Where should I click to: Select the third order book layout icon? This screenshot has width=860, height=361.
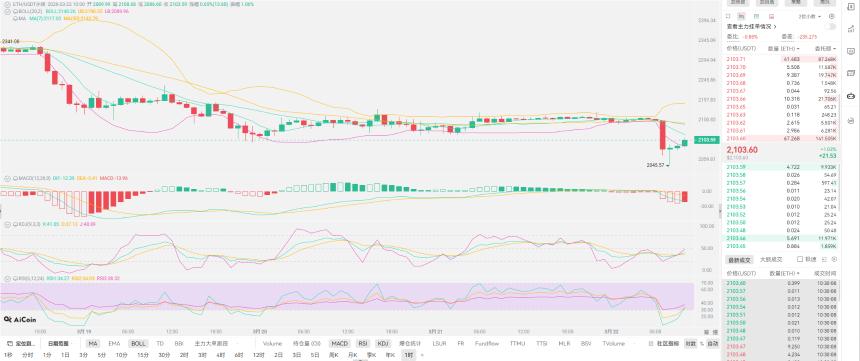point(756,16)
